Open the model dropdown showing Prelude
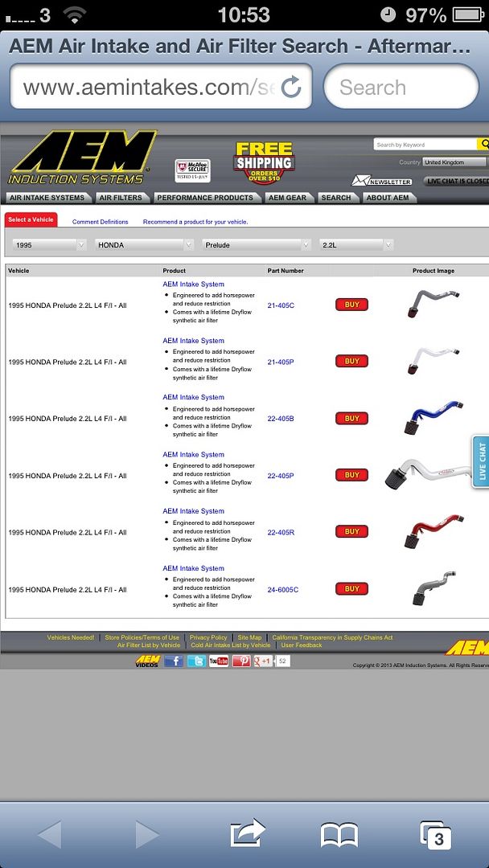This screenshot has width=489, height=868. pyautogui.click(x=257, y=244)
